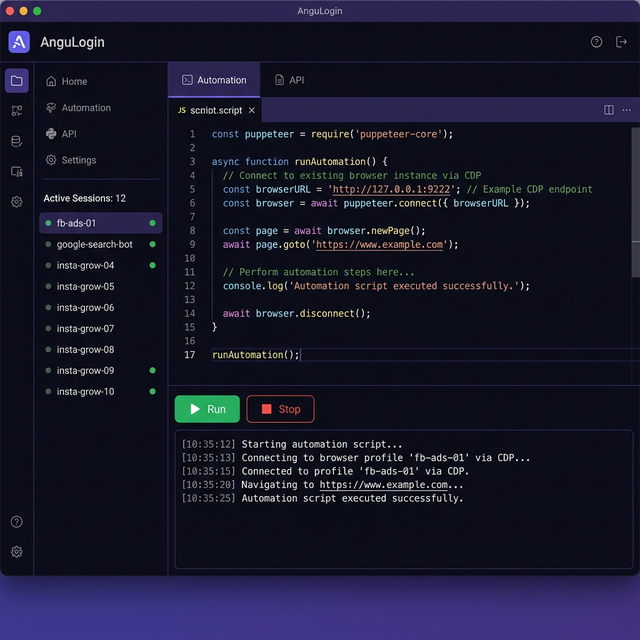The width and height of the screenshot is (640, 640).
Task: Select the insta-grow-07 session
Action: (101, 328)
